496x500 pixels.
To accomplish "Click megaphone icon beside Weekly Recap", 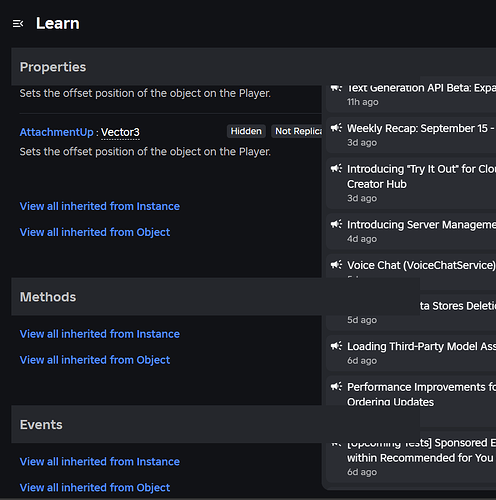I will coord(336,128).
